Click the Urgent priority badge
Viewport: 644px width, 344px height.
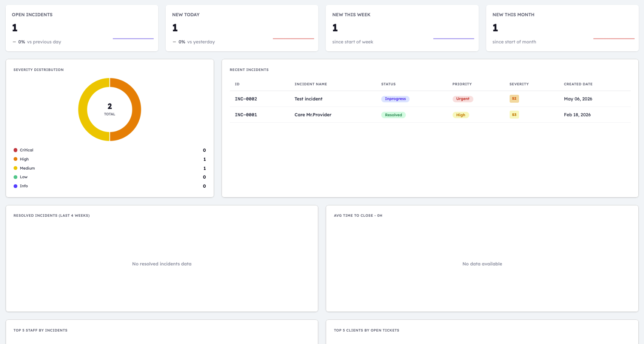(x=463, y=99)
